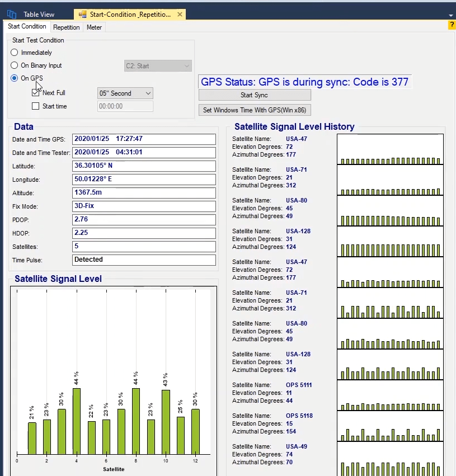Choose the On GPS radio button
456x476 pixels.
pyautogui.click(x=15, y=78)
